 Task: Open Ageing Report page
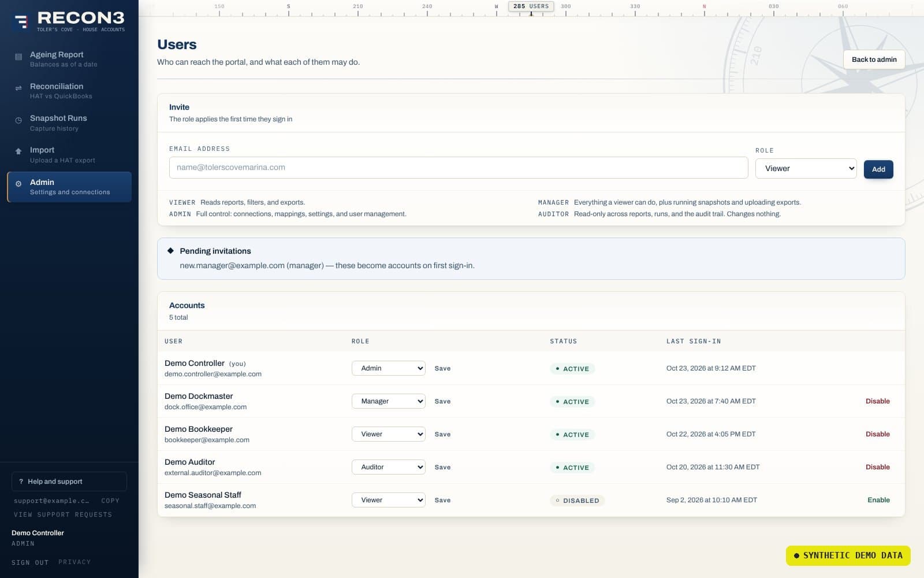pos(69,59)
